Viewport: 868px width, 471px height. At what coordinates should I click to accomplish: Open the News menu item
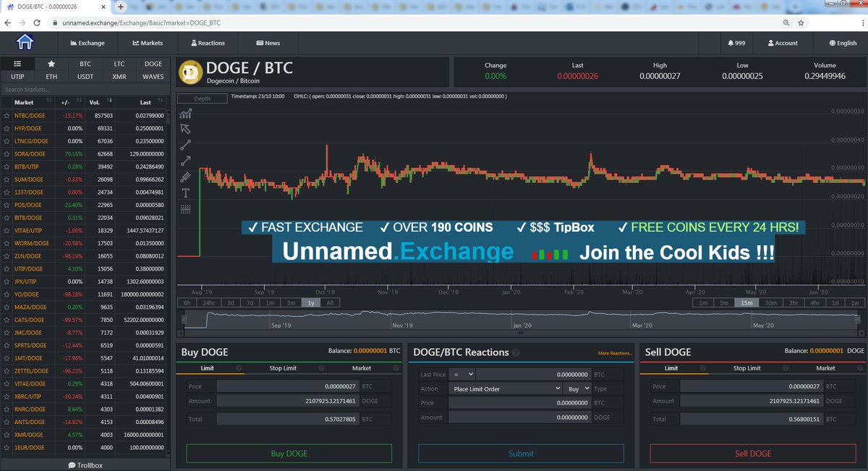[268, 43]
